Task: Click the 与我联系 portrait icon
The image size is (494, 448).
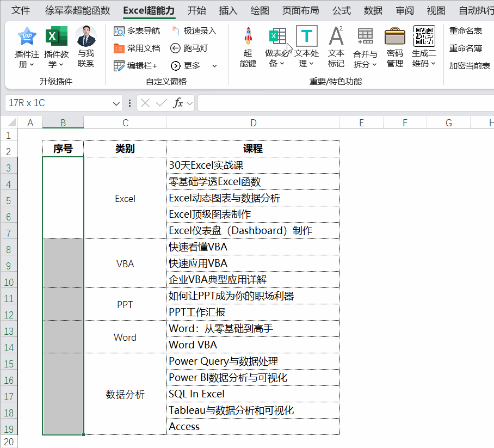Action: pyautogui.click(x=86, y=36)
